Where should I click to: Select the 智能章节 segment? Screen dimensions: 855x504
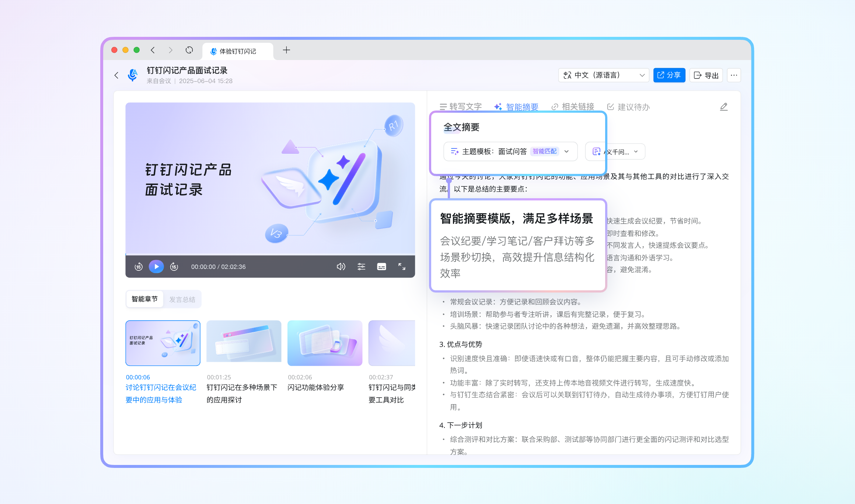click(144, 299)
